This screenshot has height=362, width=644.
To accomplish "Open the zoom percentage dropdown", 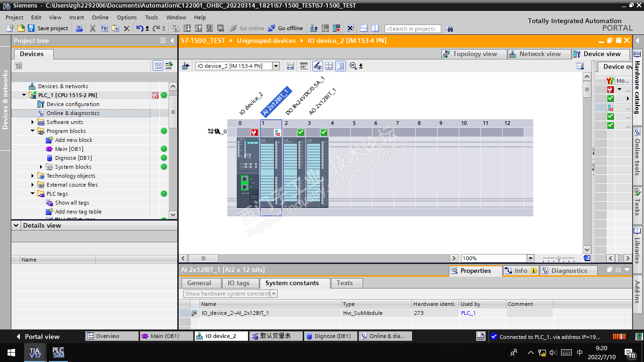I will pos(530,258).
